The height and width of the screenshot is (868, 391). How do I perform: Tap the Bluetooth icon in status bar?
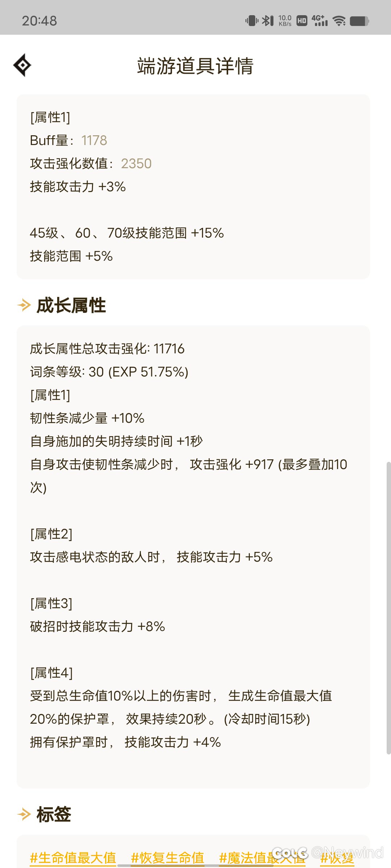click(268, 21)
